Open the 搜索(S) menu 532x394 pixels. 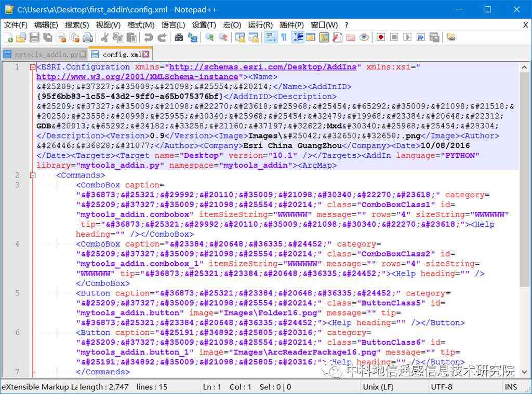click(77, 25)
